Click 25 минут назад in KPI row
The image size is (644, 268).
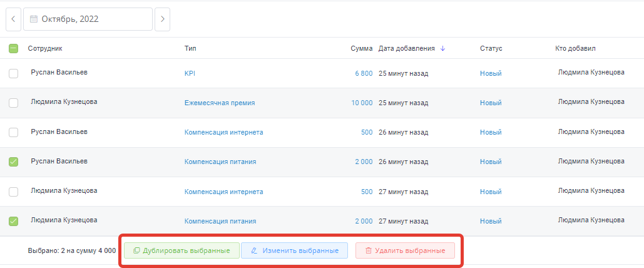point(403,74)
